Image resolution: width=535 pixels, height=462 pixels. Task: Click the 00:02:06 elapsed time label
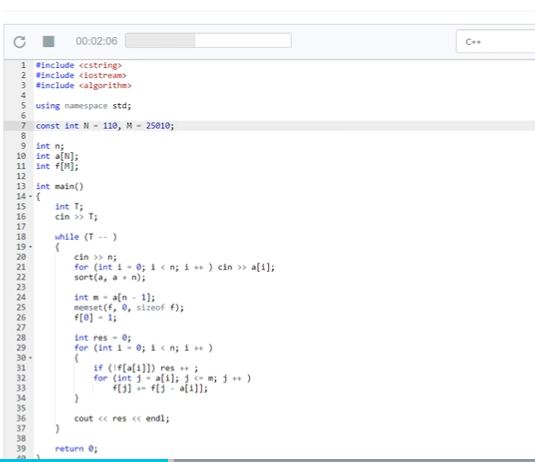tap(97, 41)
